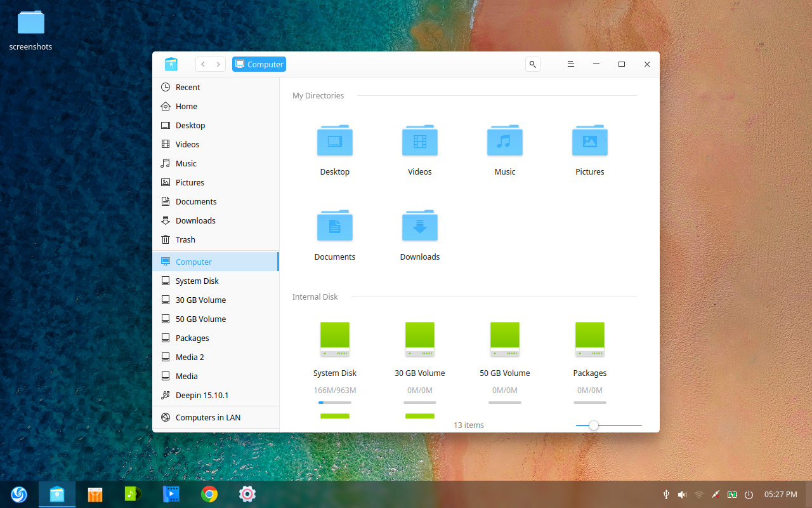Select the Computer tab in the title bar

259,63
